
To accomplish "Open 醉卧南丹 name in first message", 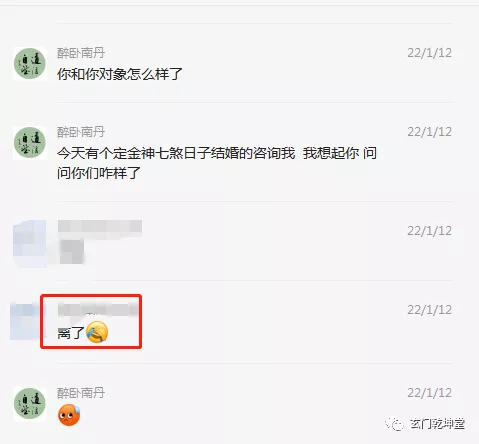I will coord(81,53).
